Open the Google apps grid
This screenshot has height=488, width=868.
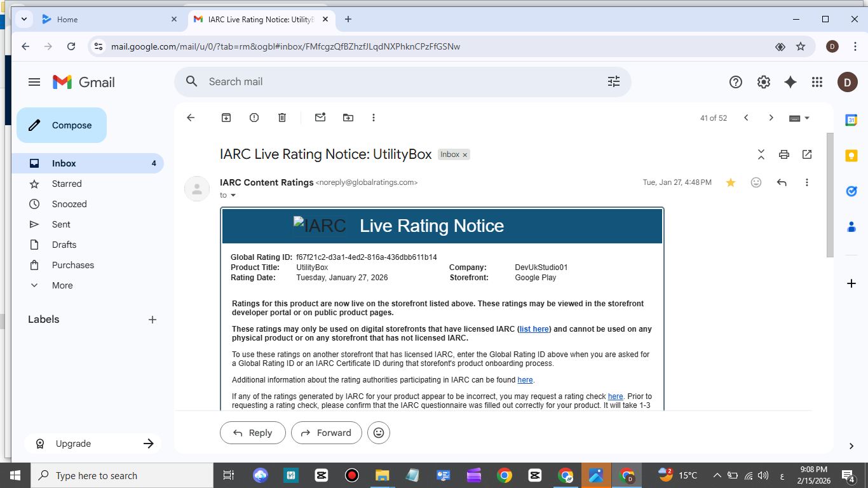click(817, 82)
